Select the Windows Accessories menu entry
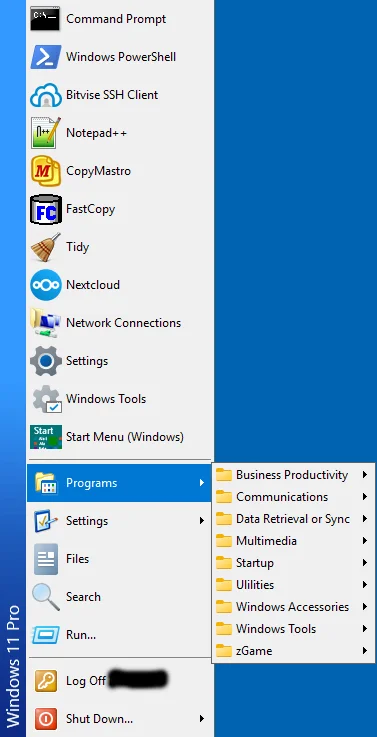The image size is (377, 737). [293, 607]
